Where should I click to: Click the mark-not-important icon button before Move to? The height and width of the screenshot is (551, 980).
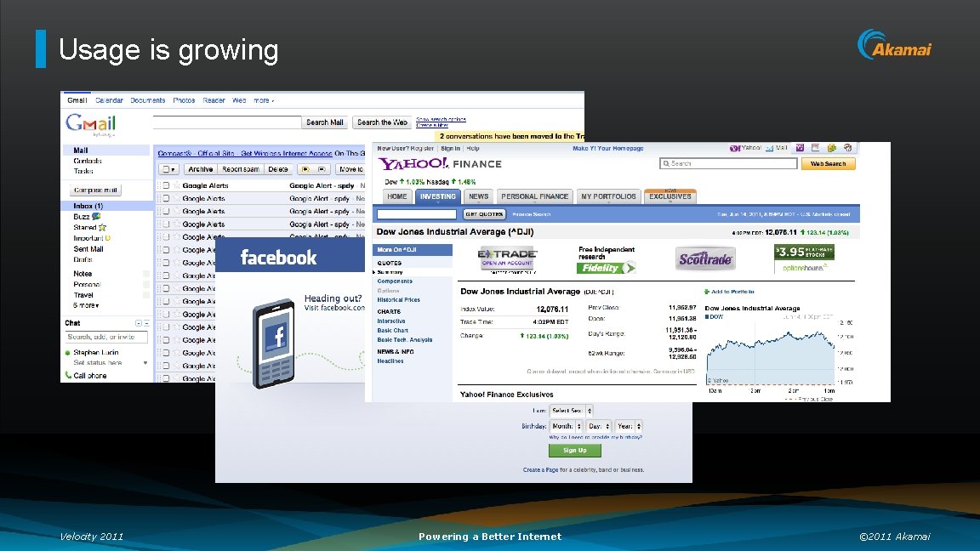[x=322, y=169]
